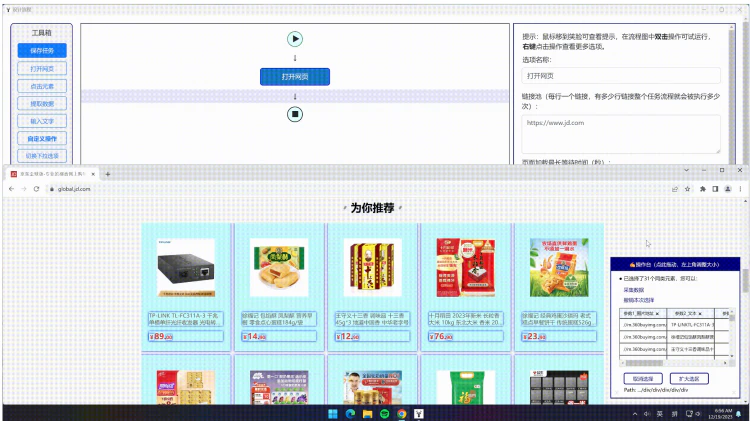Click 保存任务 button in toolbox
750x421 pixels.
coord(42,50)
